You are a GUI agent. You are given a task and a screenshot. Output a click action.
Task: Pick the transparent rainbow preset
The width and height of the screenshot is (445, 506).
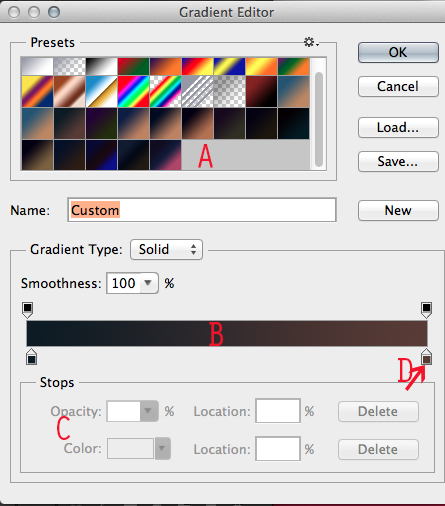165,91
